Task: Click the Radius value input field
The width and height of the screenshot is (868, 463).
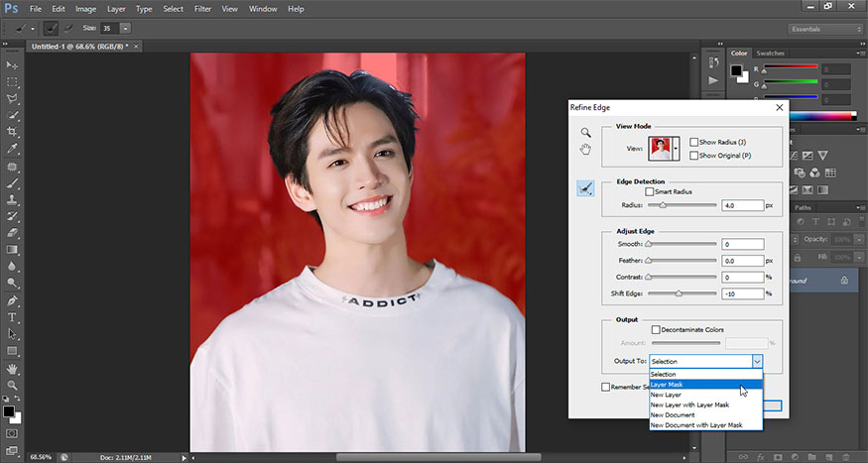Action: coord(742,205)
